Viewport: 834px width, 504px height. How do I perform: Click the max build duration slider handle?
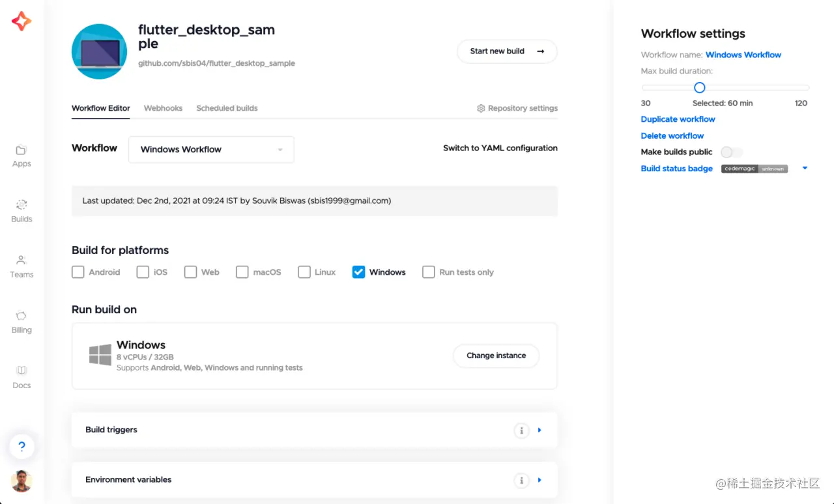tap(700, 87)
